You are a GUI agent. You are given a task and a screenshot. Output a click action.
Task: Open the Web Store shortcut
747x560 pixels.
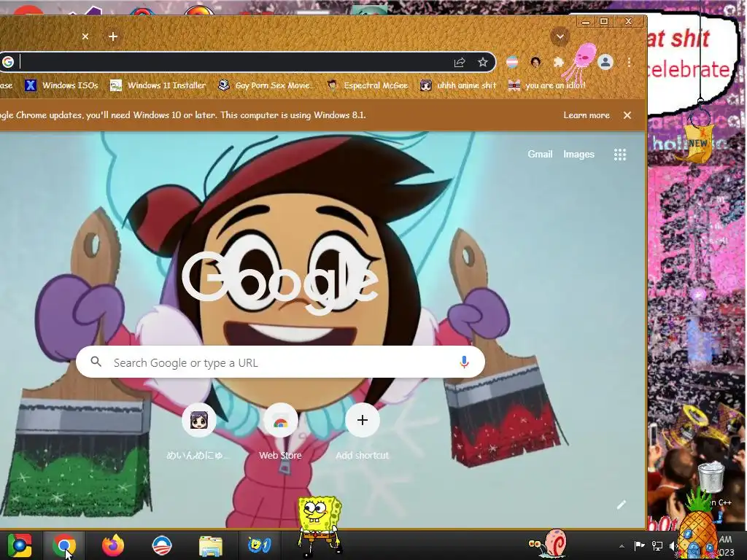(x=280, y=420)
